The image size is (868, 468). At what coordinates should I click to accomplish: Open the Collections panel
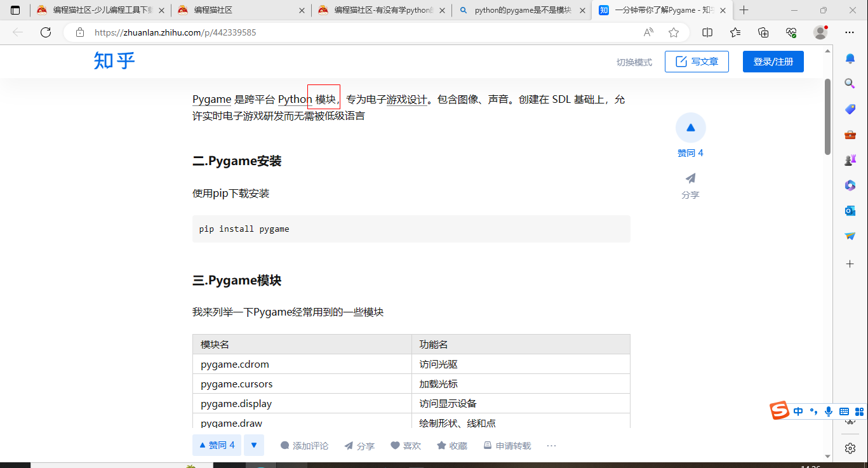click(763, 32)
